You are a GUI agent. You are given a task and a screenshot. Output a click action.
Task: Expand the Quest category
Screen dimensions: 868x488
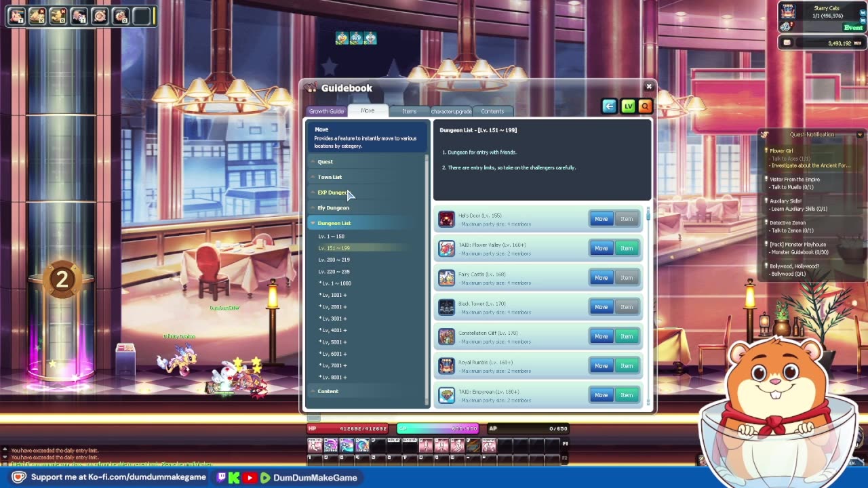[367, 161]
